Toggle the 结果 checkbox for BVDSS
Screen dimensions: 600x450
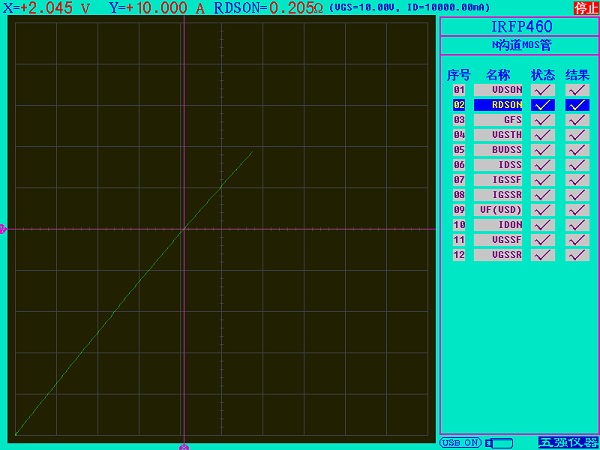click(577, 150)
